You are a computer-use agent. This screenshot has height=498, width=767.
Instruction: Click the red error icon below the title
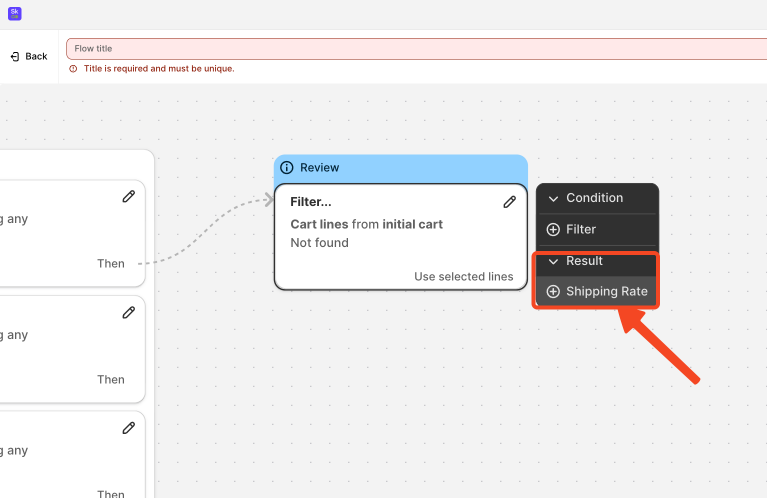click(73, 69)
